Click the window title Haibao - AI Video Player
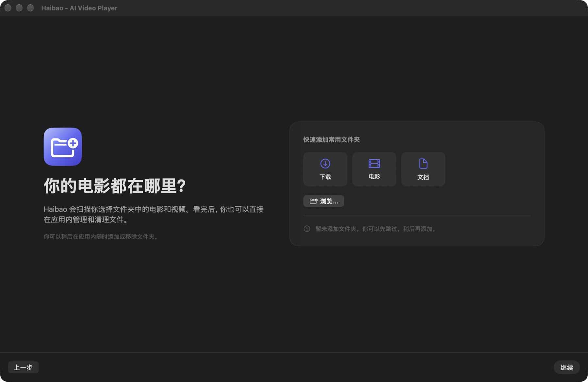The width and height of the screenshot is (588, 382). tap(79, 8)
